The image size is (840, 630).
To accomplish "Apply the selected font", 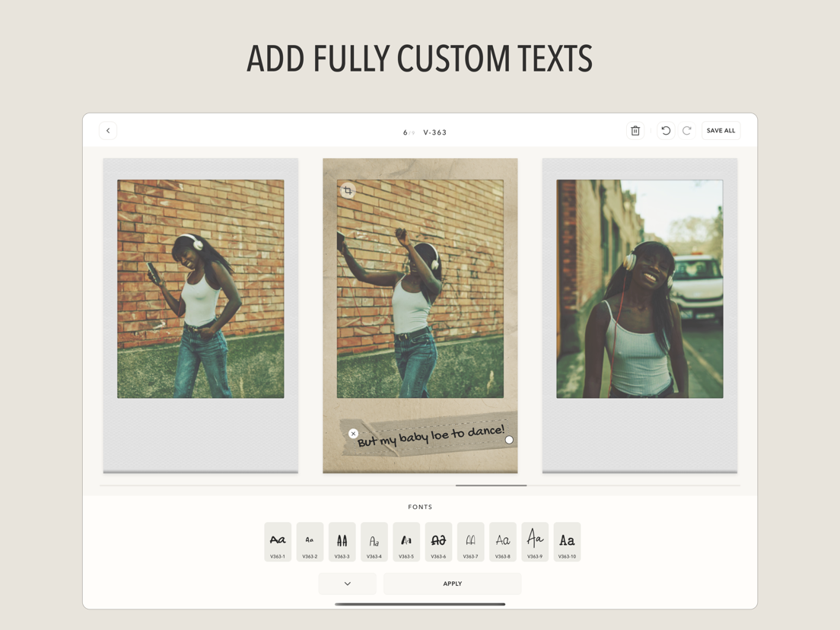I will pyautogui.click(x=452, y=584).
